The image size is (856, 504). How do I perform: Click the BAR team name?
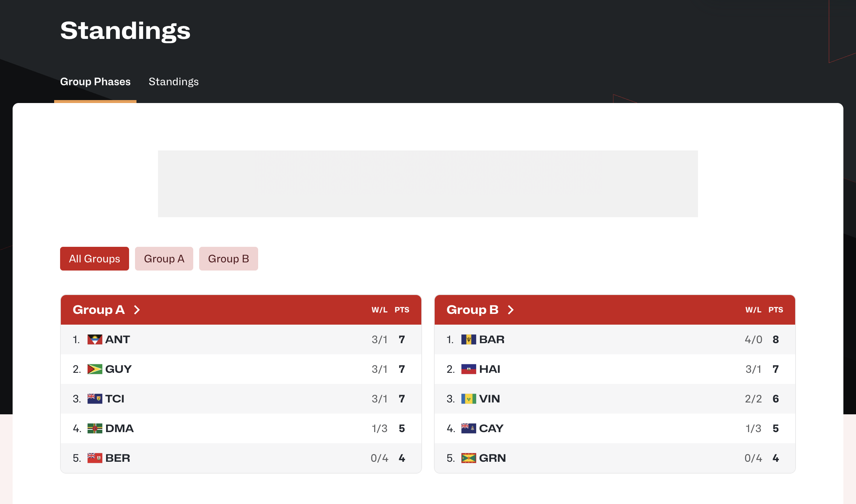[492, 339]
